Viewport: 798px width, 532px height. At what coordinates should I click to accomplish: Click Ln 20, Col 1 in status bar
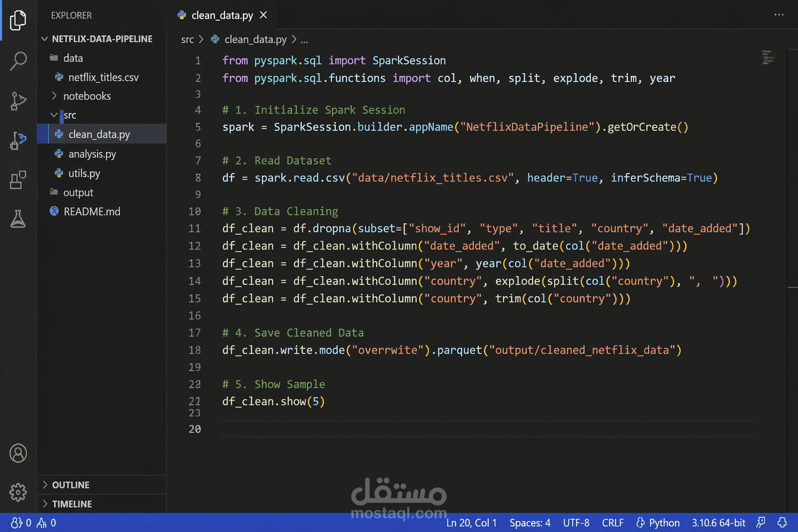point(471,523)
